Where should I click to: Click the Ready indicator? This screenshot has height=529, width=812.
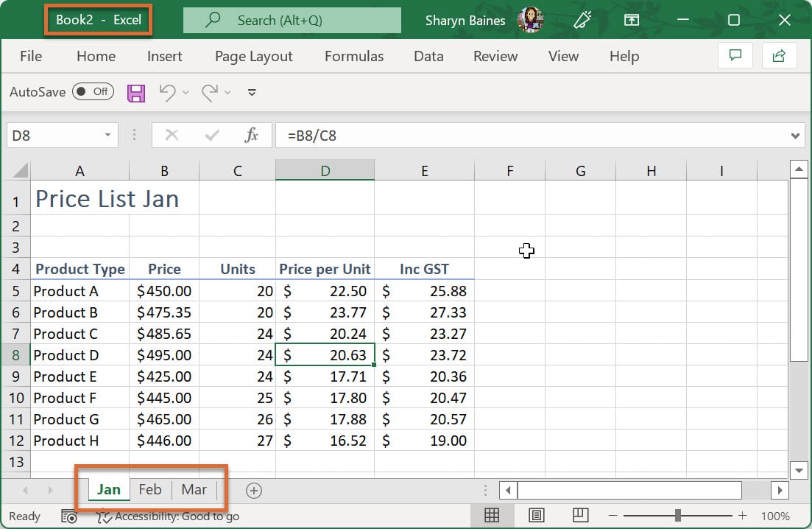pyautogui.click(x=24, y=516)
